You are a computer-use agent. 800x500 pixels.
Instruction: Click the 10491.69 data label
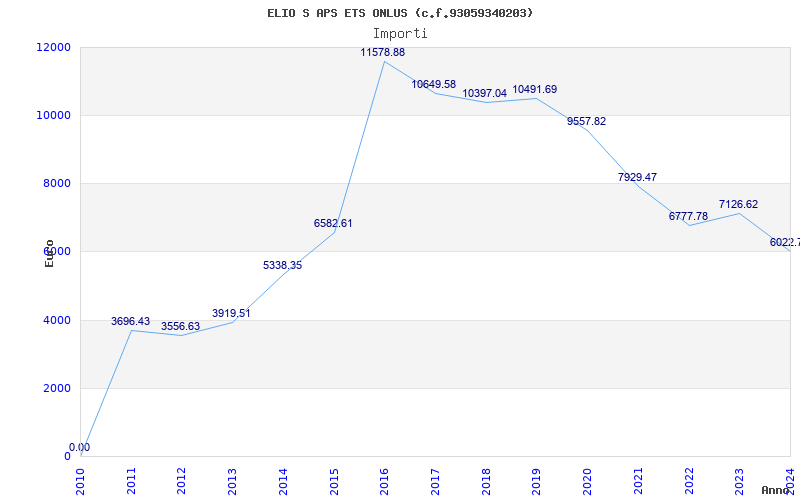[x=535, y=89]
